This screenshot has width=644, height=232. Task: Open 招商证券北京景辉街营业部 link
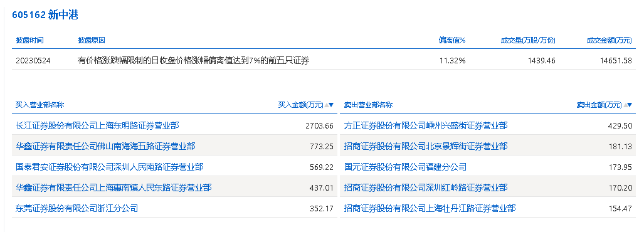[426, 146]
